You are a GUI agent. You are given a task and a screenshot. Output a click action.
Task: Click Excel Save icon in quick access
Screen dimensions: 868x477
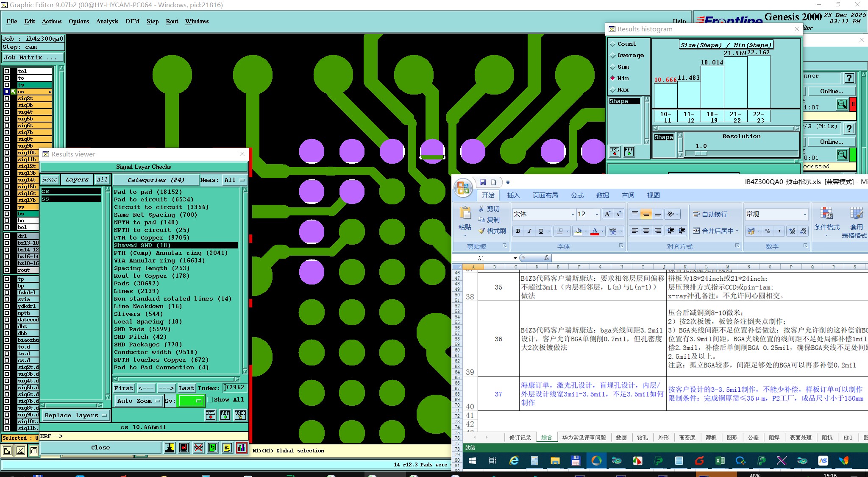[482, 182]
